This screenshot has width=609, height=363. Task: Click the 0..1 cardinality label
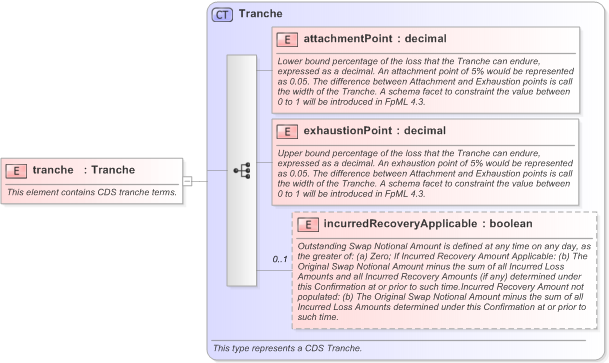tap(280, 259)
